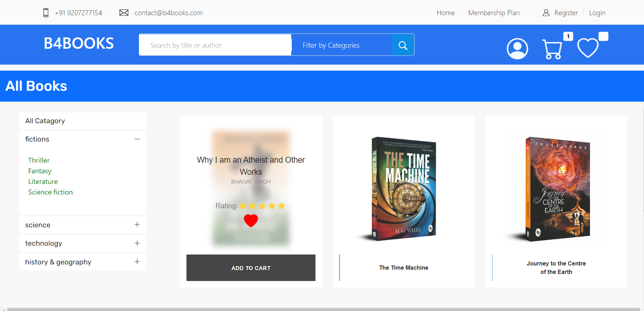Toggle the red heart on Atheist book
The height and width of the screenshot is (311, 644).
click(x=251, y=221)
